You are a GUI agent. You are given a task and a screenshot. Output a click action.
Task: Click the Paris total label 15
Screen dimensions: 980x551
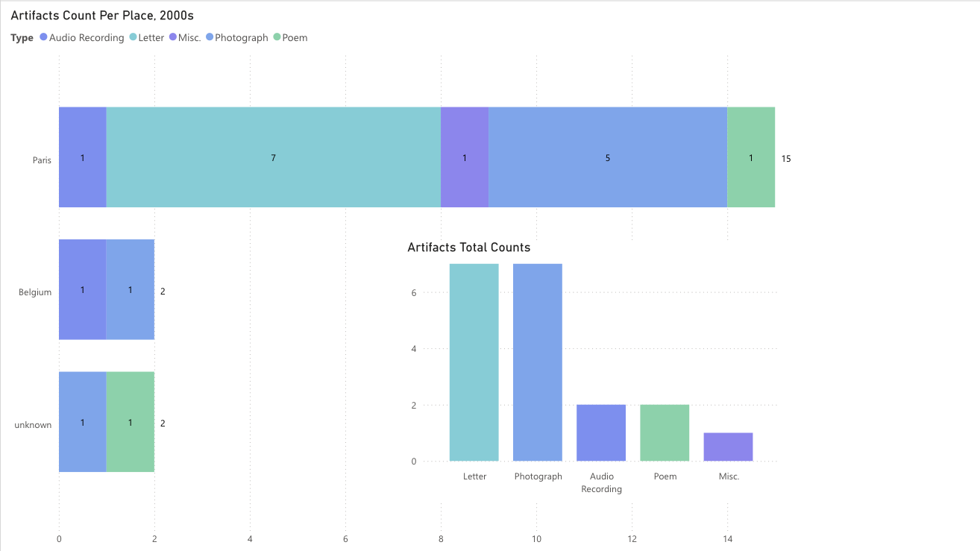786,159
